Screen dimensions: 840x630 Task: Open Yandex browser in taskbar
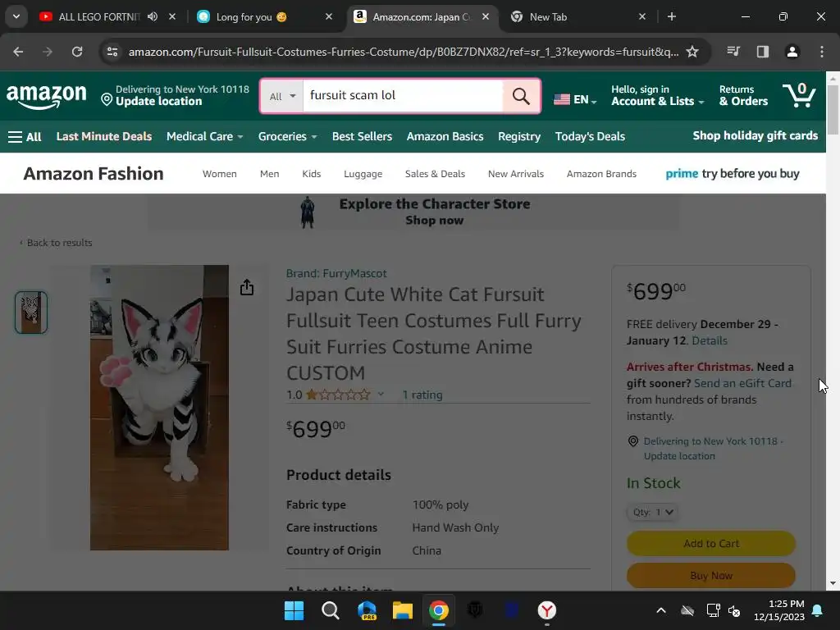tap(547, 610)
